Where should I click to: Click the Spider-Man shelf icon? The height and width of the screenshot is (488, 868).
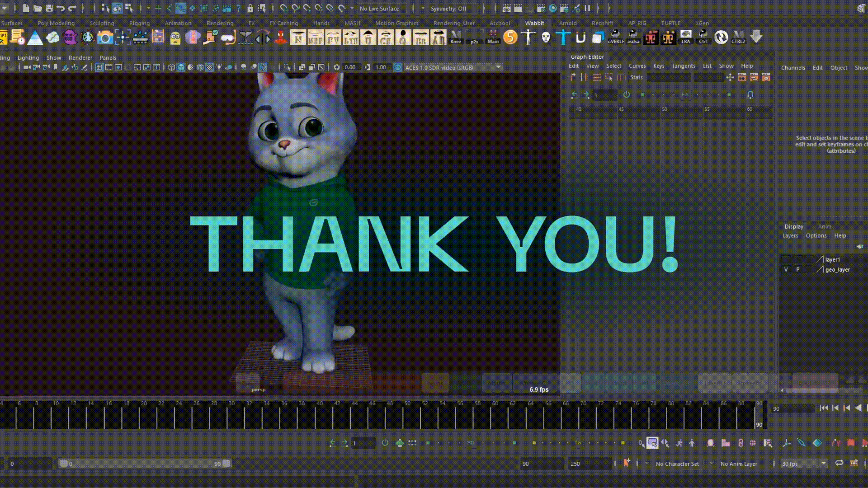point(281,38)
